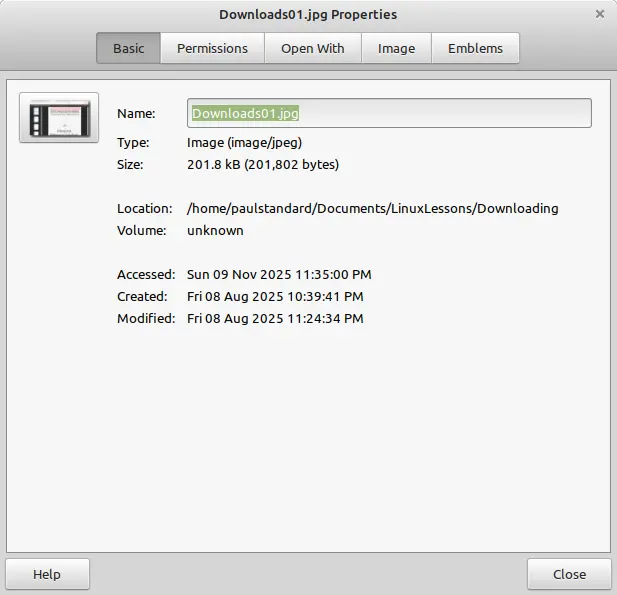Viewport: 617px width, 595px height.
Task: Show the Emblems tab
Action: coord(475,48)
